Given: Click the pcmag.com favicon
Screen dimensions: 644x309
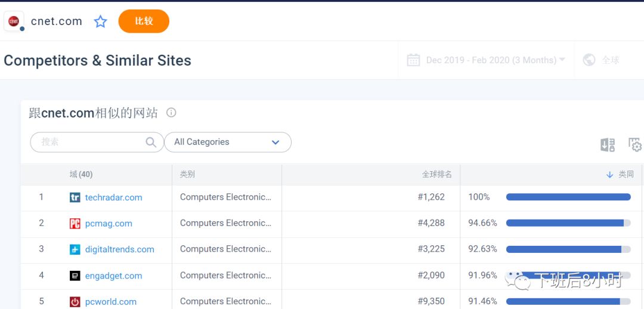Looking at the screenshot, I should click(x=75, y=224).
